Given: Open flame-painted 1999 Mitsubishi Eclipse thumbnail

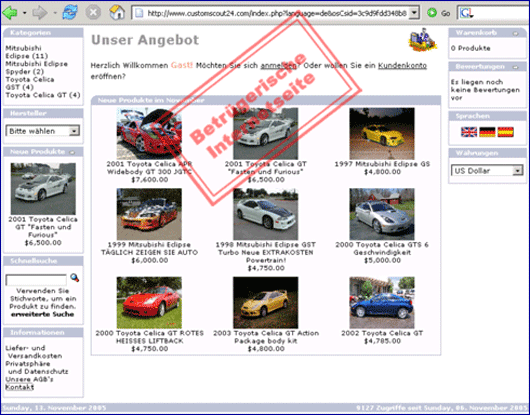Looking at the screenshot, I should (x=149, y=214).
